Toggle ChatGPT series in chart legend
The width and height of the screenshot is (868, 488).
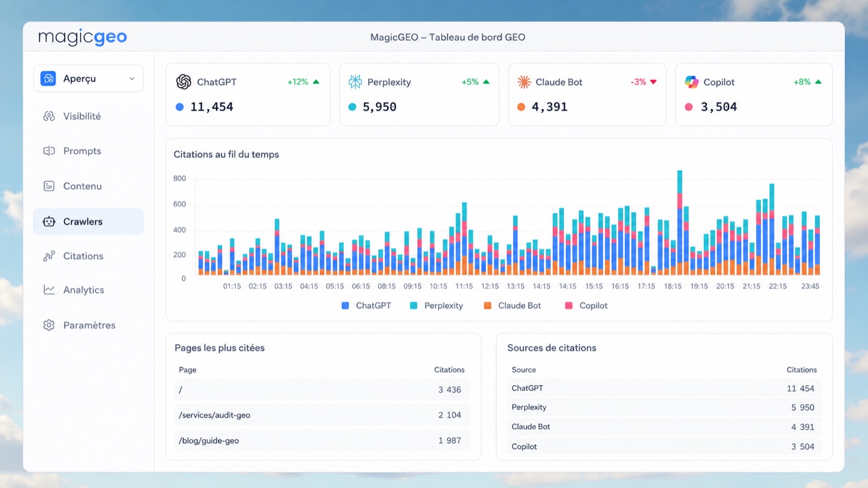(366, 305)
